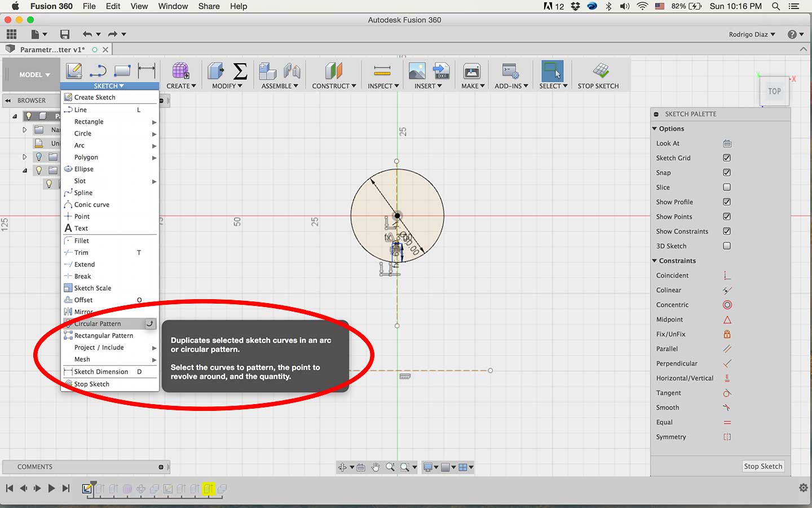Collapse the Constraints section in Sketch Palette
Viewport: 812px width, 508px height.
click(x=655, y=261)
